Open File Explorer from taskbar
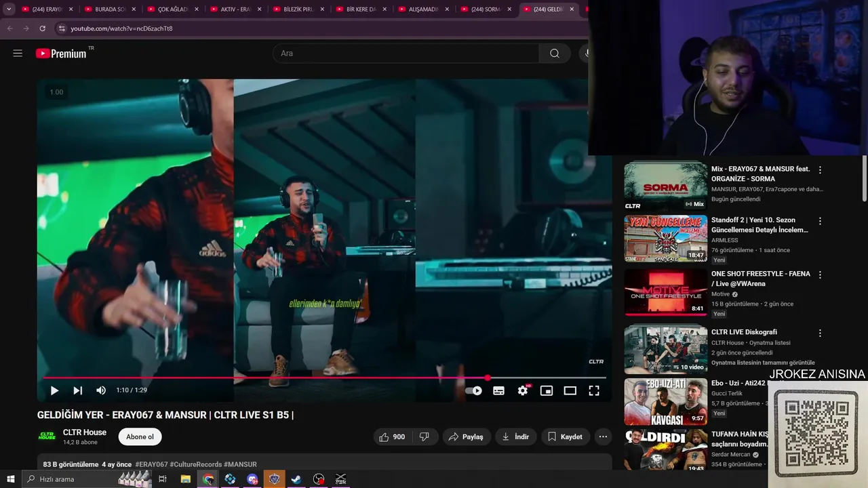This screenshot has width=868, height=488. pos(185,479)
